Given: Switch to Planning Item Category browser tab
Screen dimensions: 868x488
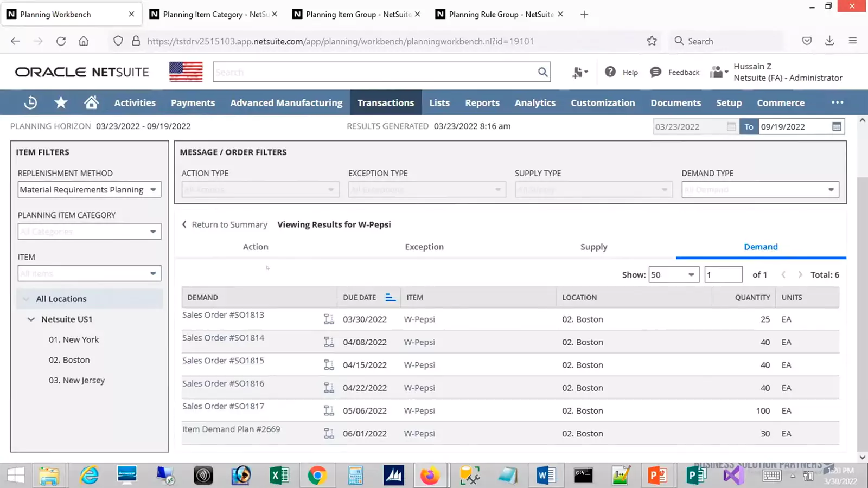Looking at the screenshot, I should (214, 15).
